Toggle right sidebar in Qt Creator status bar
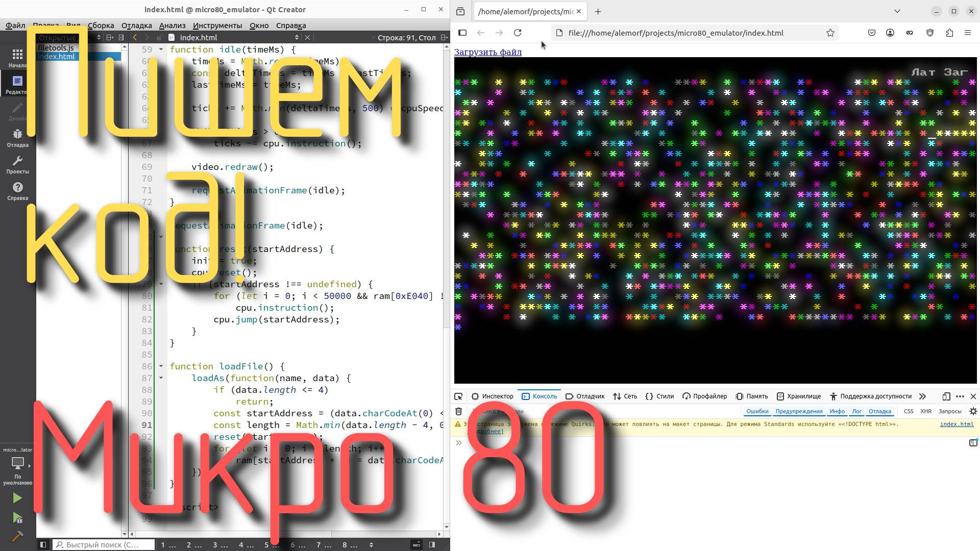 point(432,544)
